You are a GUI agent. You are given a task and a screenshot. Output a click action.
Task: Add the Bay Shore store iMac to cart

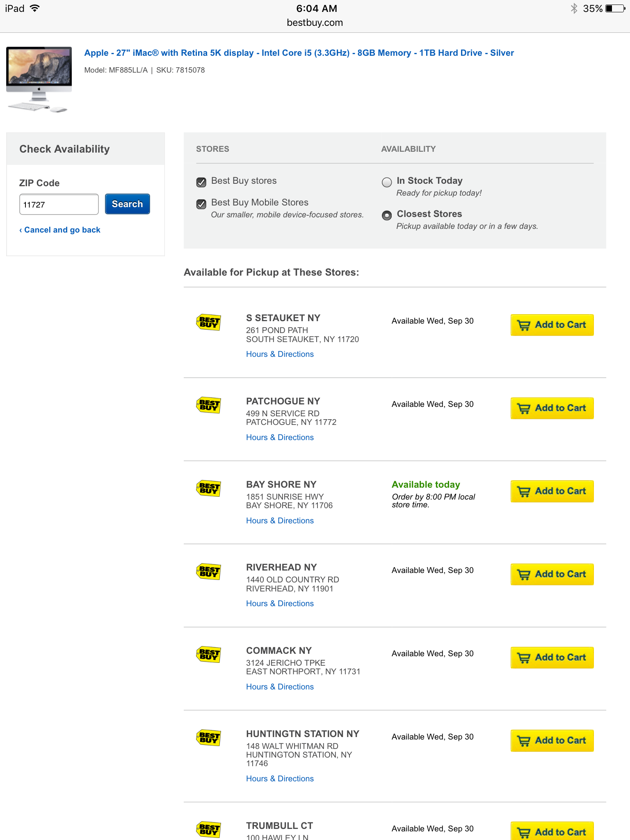(x=552, y=491)
